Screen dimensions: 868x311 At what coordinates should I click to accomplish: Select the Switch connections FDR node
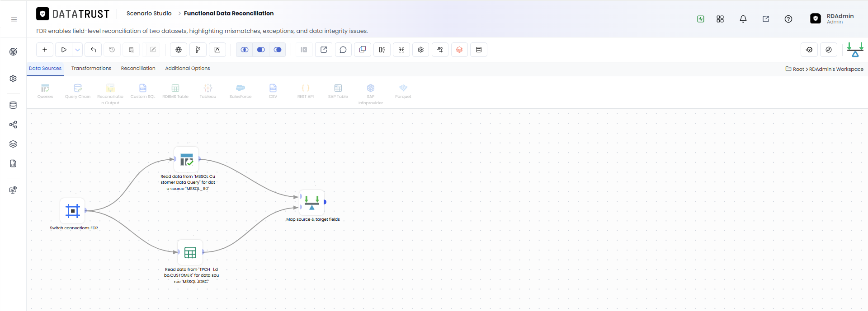click(x=73, y=211)
